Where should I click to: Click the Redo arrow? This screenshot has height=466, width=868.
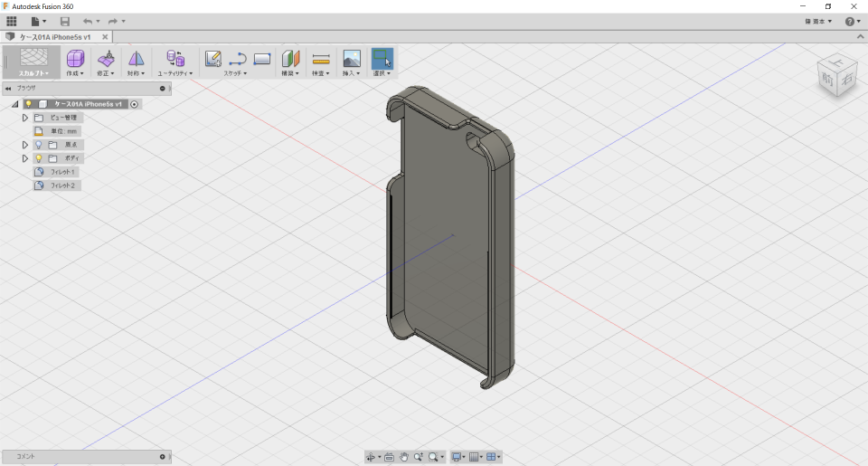[113, 22]
